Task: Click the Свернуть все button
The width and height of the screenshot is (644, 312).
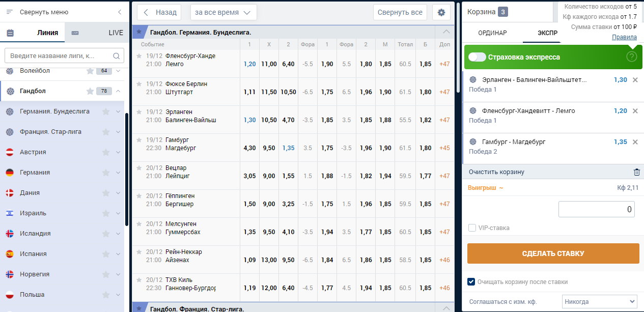Action: pyautogui.click(x=400, y=12)
